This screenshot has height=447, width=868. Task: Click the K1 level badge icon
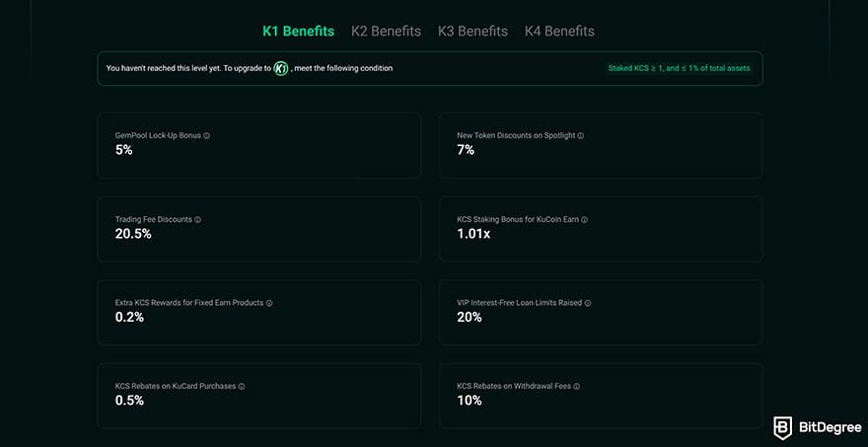[x=281, y=69]
